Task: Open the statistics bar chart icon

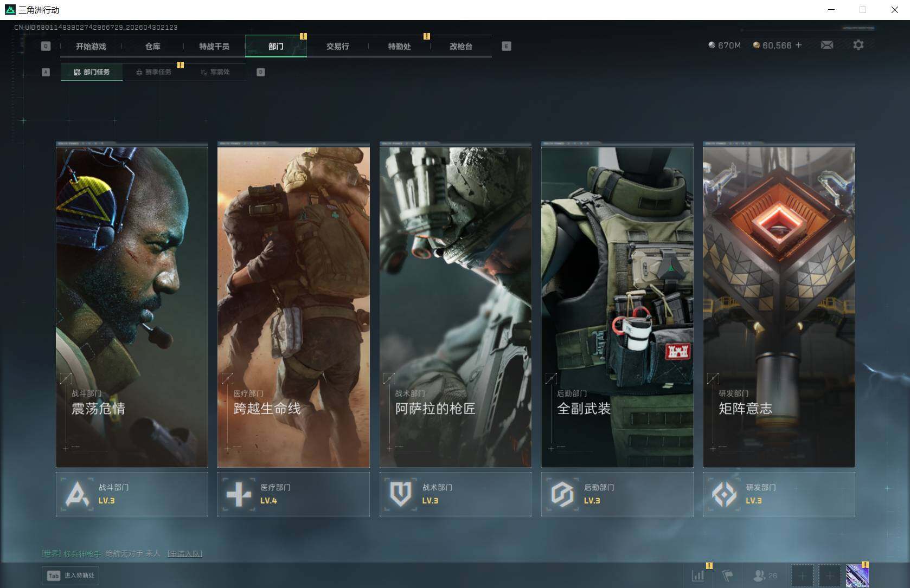Action: coord(698,576)
